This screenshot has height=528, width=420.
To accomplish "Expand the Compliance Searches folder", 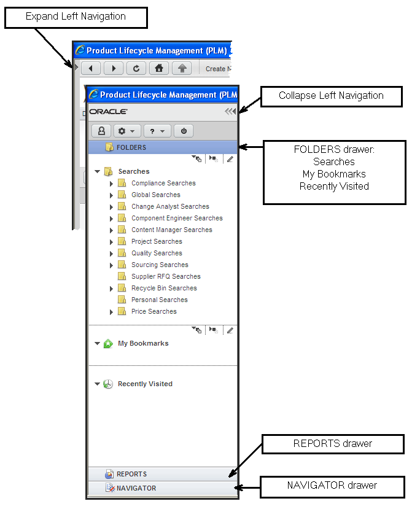I will pyautogui.click(x=112, y=184).
